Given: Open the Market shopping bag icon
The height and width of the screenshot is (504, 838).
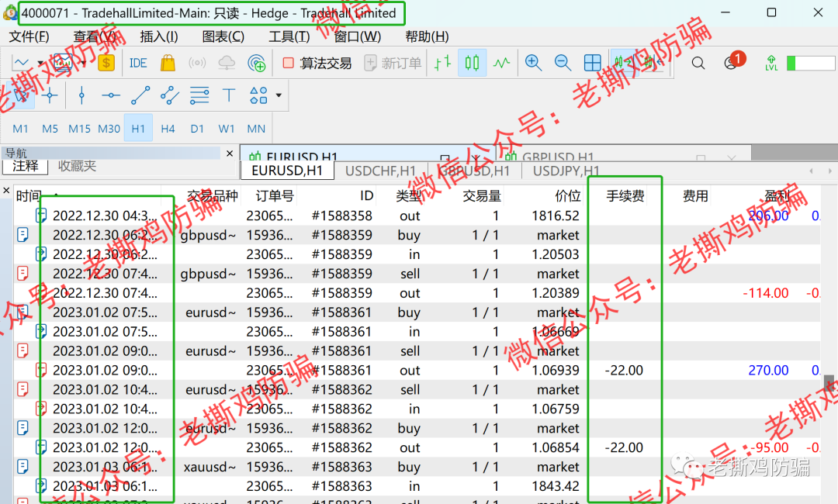Looking at the screenshot, I should coord(168,63).
